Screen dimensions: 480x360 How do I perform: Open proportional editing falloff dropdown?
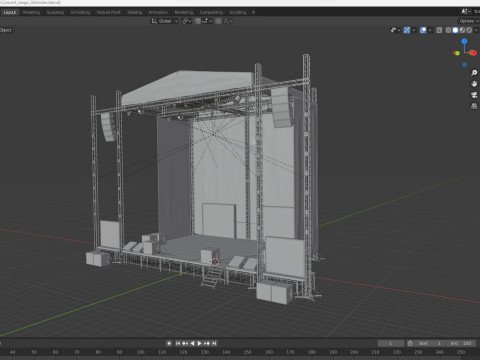[228, 21]
